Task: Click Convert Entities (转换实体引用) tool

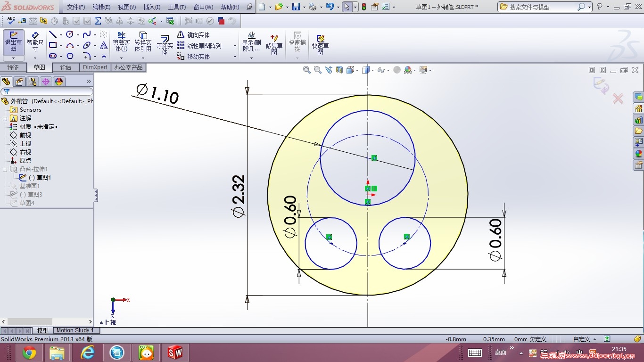Action: (x=143, y=42)
